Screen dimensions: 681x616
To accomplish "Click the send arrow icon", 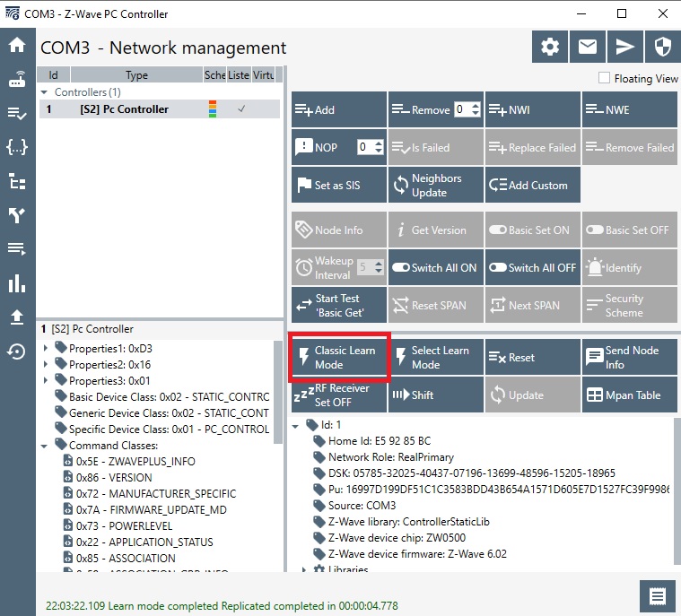I will pyautogui.click(x=625, y=47).
